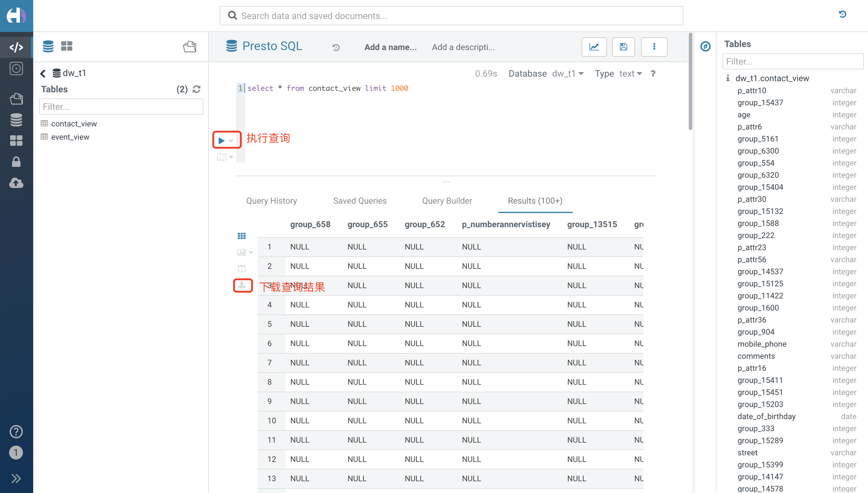868x493 pixels.
Task: Open the execute options dropdown arrow
Action: (x=231, y=141)
